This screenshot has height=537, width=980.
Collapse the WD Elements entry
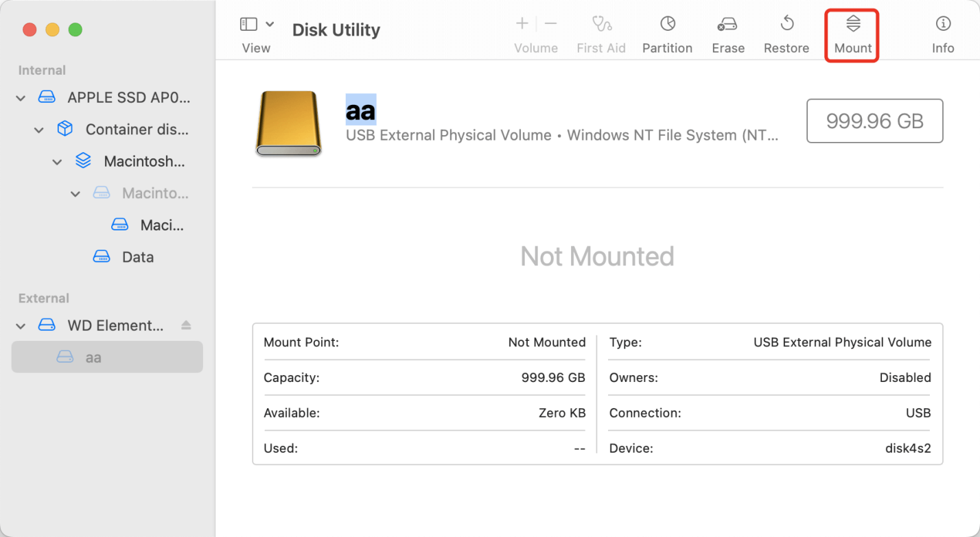(19, 325)
